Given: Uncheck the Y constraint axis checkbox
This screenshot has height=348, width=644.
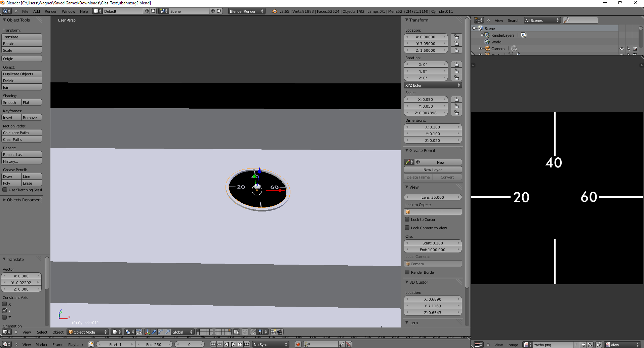Looking at the screenshot, I should click(5, 311).
